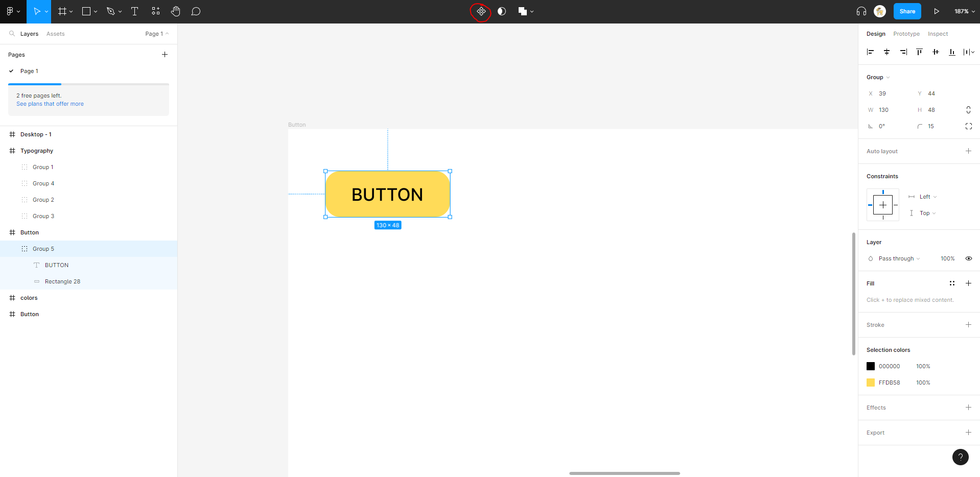Click the yellow FFDB58 color swatch
The height and width of the screenshot is (477, 980).
pyautogui.click(x=871, y=383)
